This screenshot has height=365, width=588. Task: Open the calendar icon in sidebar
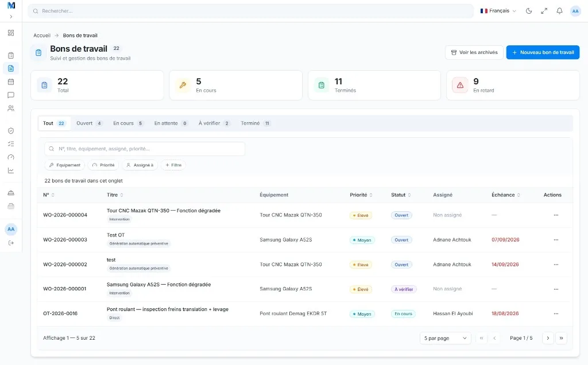(11, 81)
